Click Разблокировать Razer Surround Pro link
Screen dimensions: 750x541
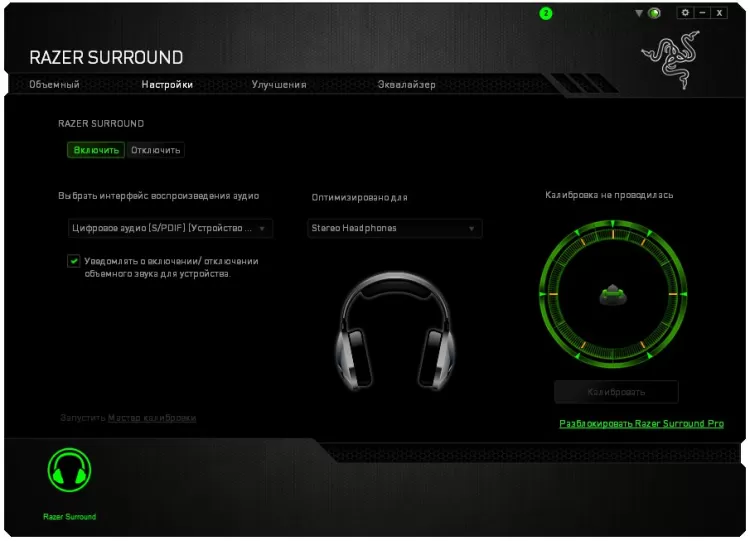pos(641,423)
